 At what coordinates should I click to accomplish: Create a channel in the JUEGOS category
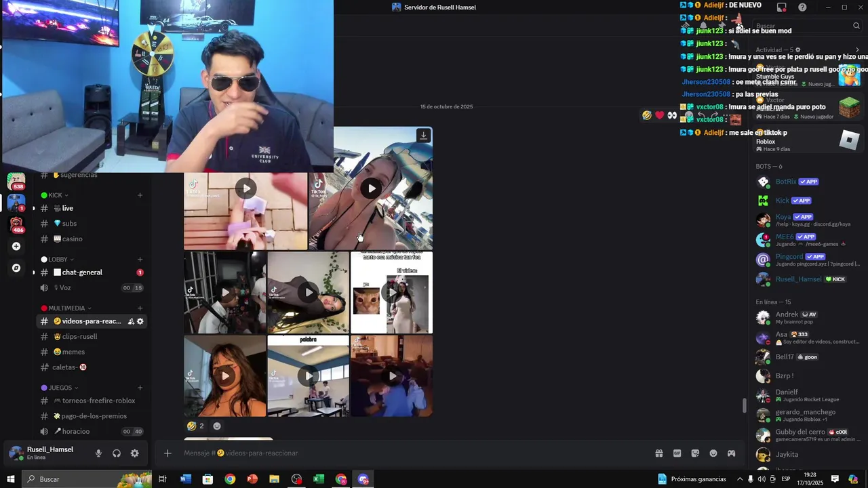[140, 388]
